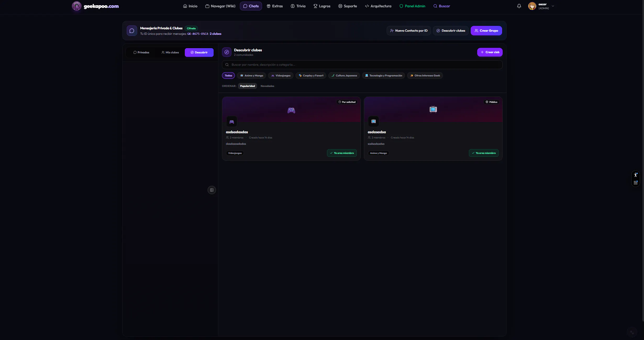Image resolution: width=644 pixels, height=340 pixels.
Task: Switch to the Privados tab
Action: click(x=141, y=52)
